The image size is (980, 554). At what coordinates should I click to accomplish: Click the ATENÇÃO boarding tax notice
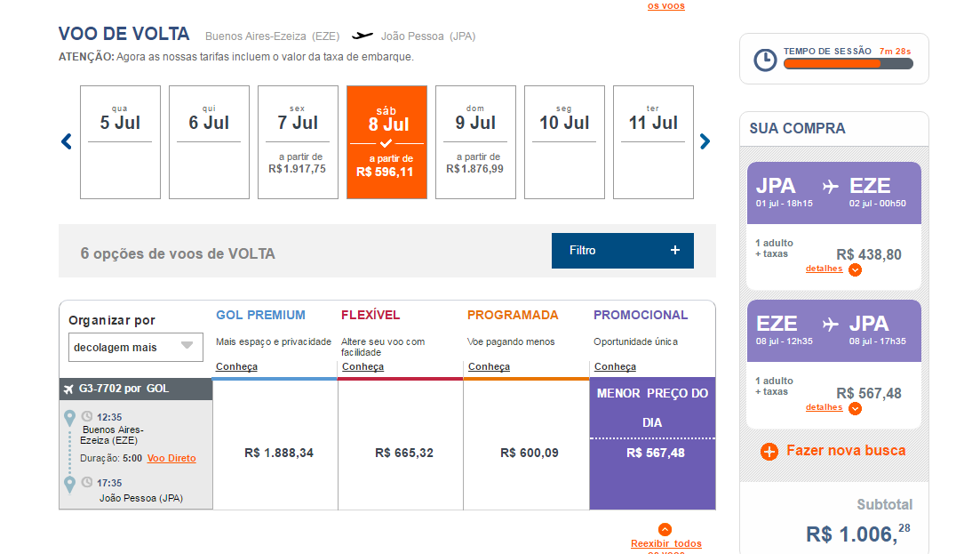pyautogui.click(x=236, y=57)
